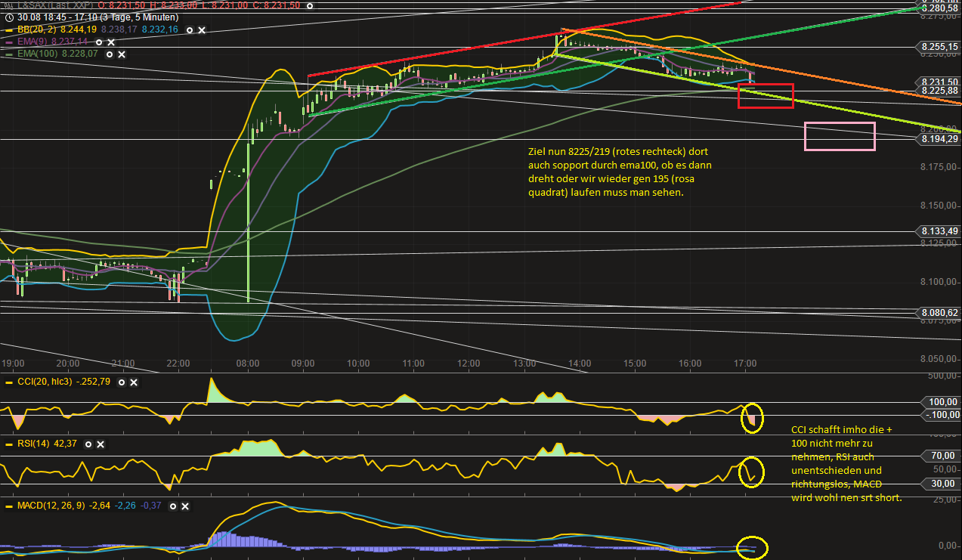Open settings of the EMA(100) indicator

tap(110, 54)
